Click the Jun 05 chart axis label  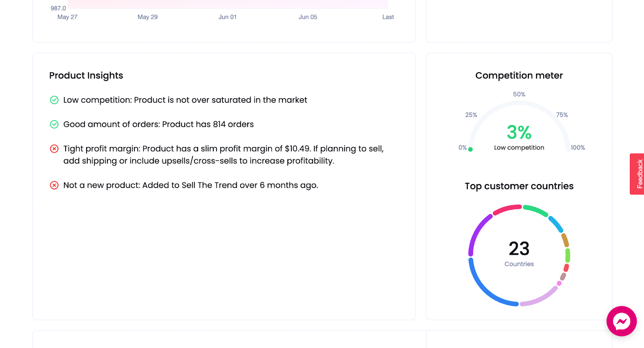click(x=308, y=17)
